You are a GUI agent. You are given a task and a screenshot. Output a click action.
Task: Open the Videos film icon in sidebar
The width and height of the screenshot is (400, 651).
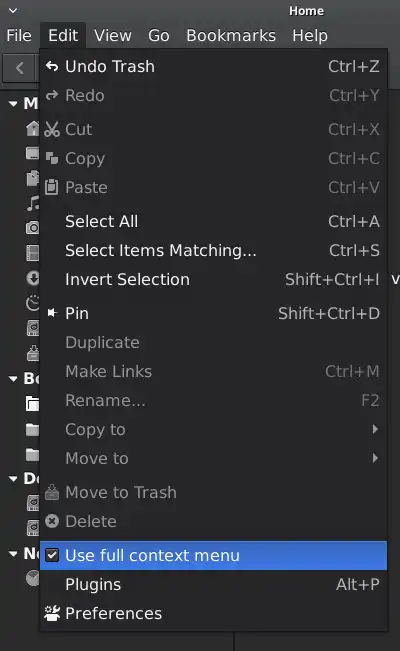pyautogui.click(x=32, y=253)
